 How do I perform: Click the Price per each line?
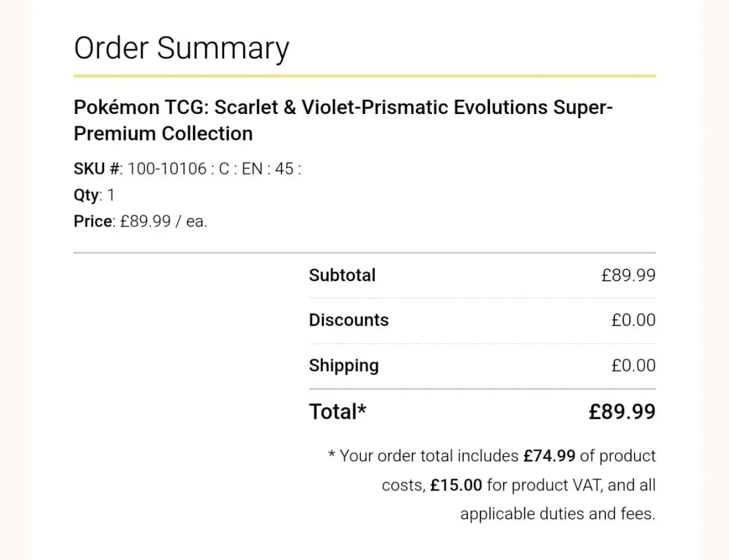140,221
